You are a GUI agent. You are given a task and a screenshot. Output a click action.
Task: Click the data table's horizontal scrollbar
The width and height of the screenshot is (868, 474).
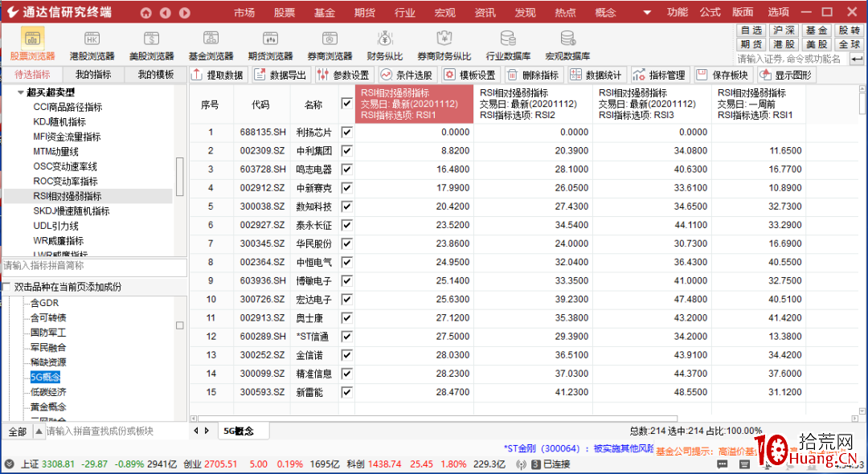click(438, 419)
